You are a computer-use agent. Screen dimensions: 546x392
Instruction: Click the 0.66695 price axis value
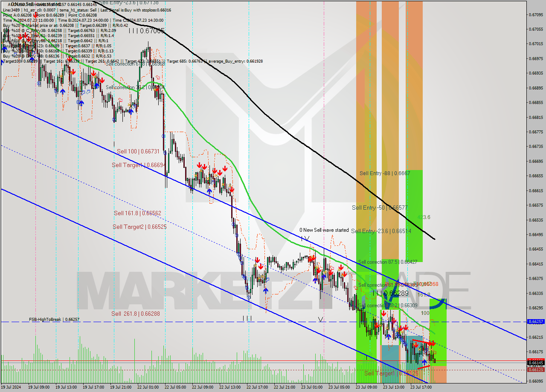536,161
